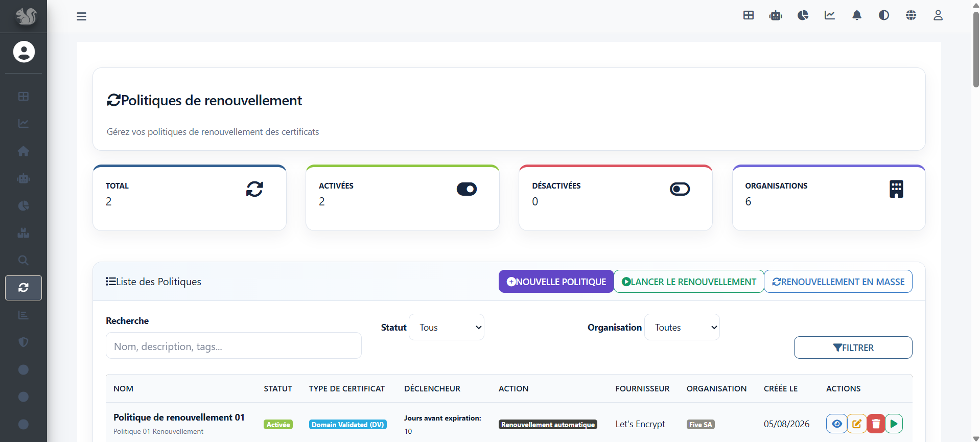
Task: Click the sidebar shield icon
Action: click(24, 342)
